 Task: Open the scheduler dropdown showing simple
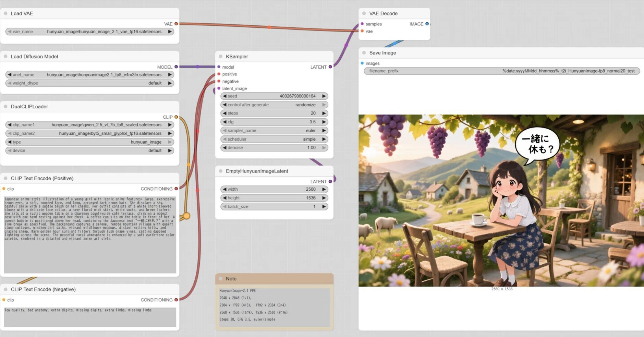[274, 139]
